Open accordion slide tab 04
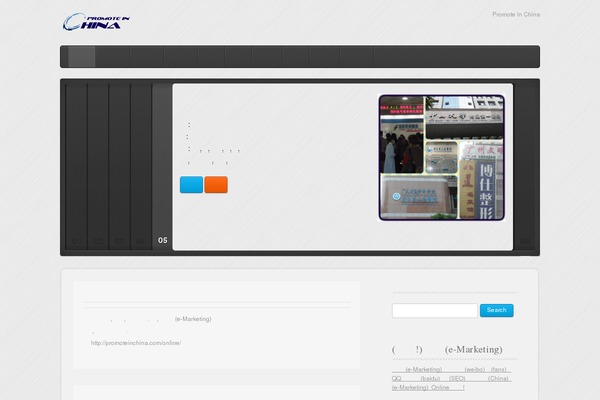 coord(141,167)
